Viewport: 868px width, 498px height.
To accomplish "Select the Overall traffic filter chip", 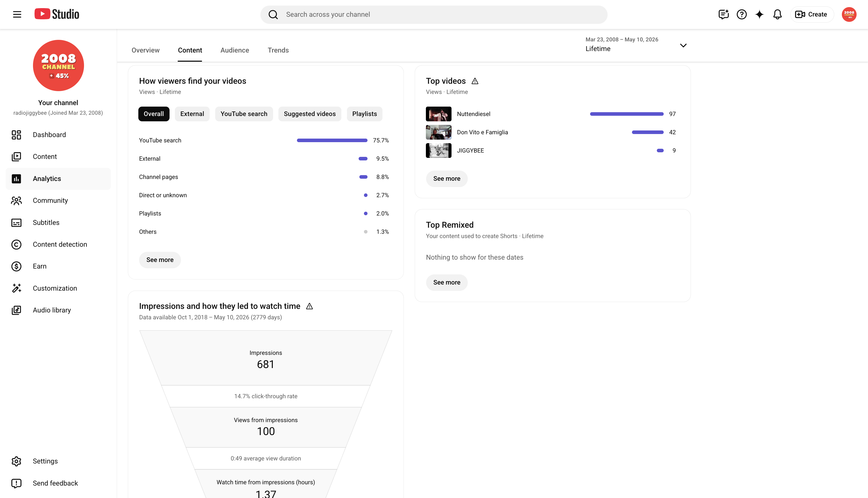I will point(154,114).
